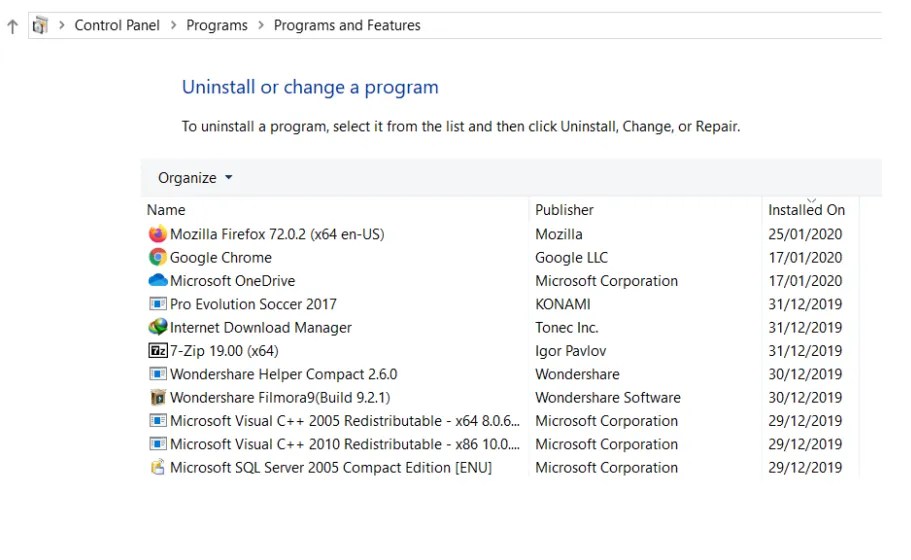
Task: Click the Microsoft OneDrive cloud icon
Action: 157,281
